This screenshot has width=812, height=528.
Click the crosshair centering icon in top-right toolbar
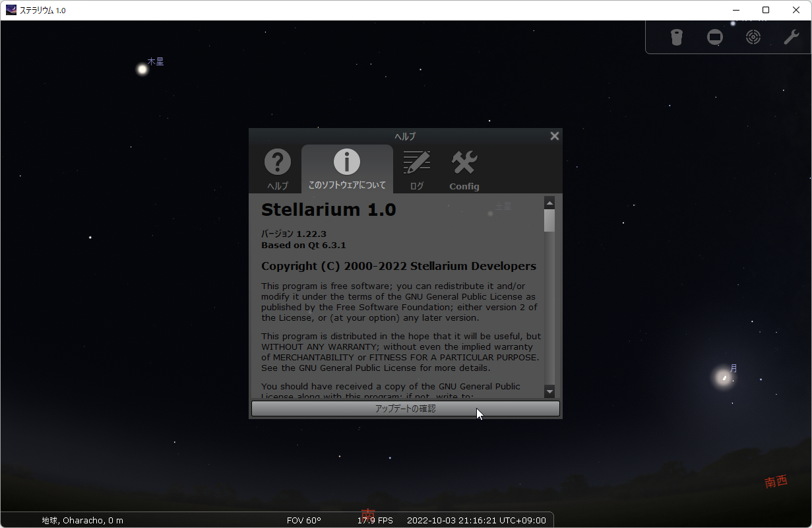pyautogui.click(x=753, y=37)
